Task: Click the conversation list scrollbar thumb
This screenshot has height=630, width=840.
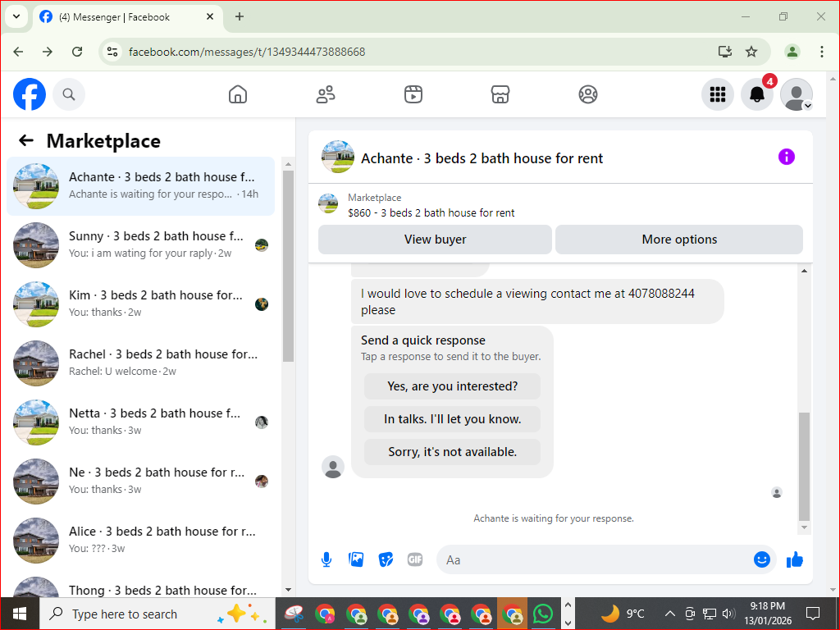Action: [x=288, y=266]
